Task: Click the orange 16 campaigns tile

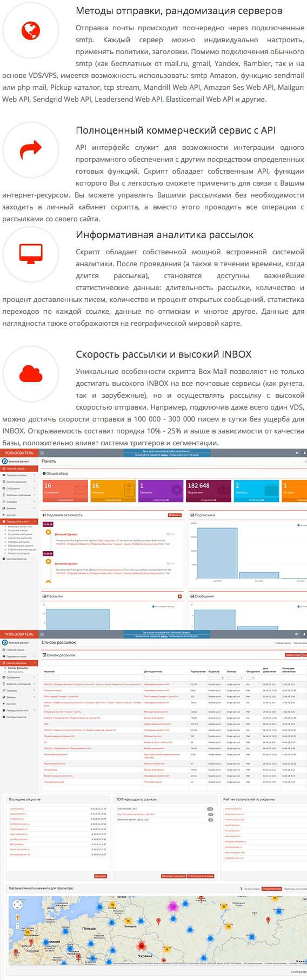Action: pyautogui.click(x=114, y=491)
